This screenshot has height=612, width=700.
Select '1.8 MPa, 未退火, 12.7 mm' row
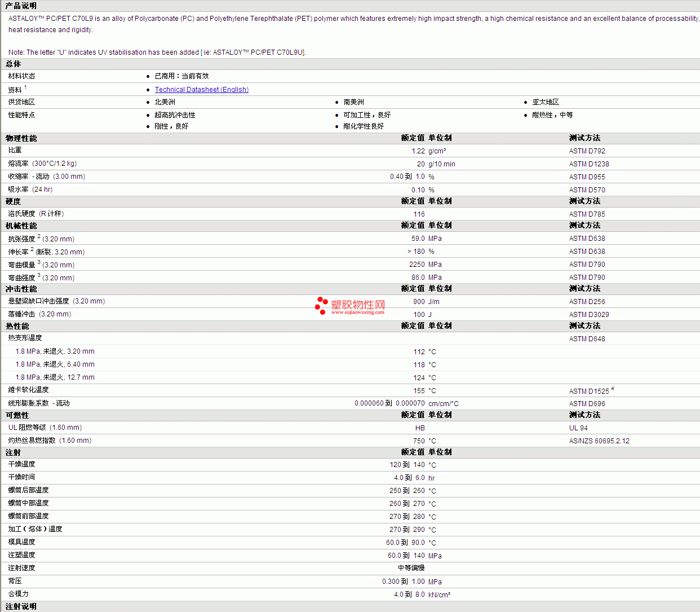point(55,377)
